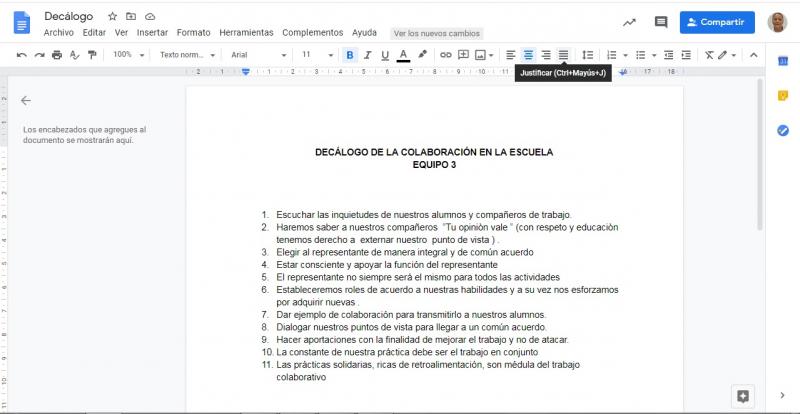Open text color picker (A icon)
Screen dimensions: 800x414
(x=403, y=55)
